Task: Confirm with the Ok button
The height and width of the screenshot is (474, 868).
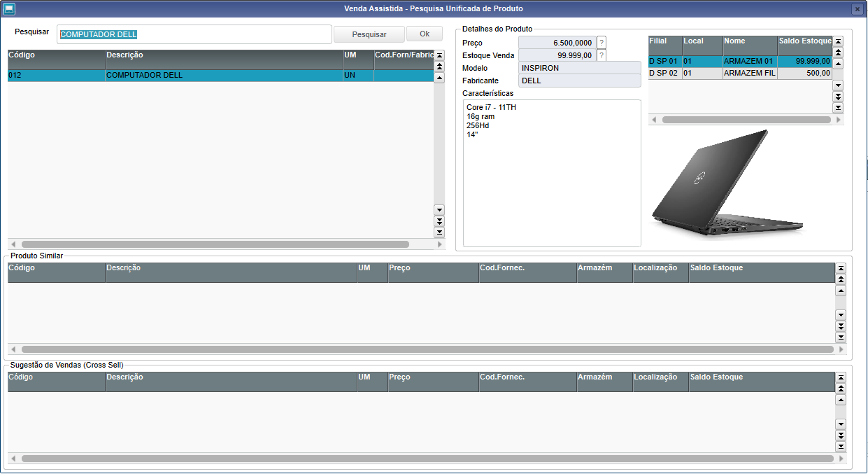Action: [425, 34]
